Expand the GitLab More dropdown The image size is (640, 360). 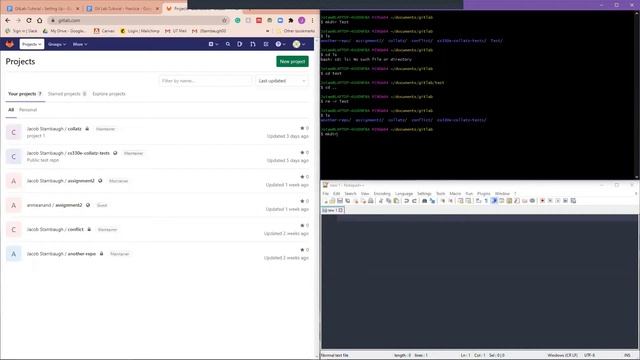click(80, 44)
